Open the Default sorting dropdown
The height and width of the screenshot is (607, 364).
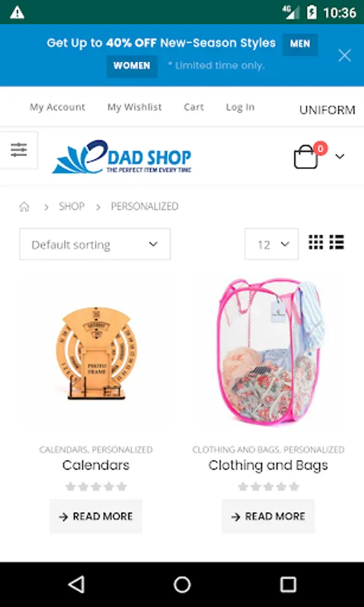click(x=95, y=244)
